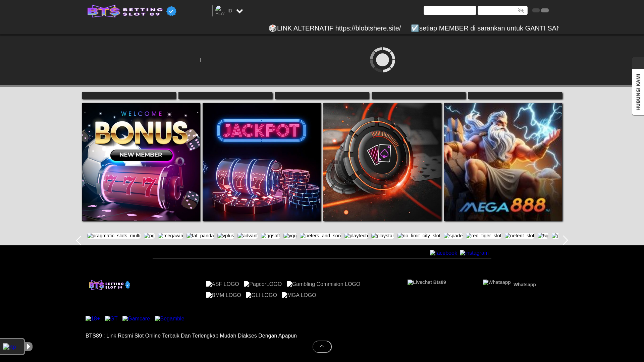Viewport: 644px width, 362px height.
Task: Open the BTS Betting Slot 89 header logo
Action: coord(132,11)
